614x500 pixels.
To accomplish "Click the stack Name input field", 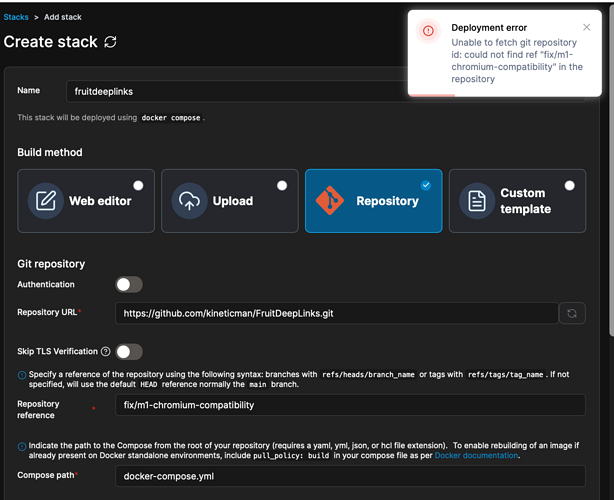I will [240, 91].
